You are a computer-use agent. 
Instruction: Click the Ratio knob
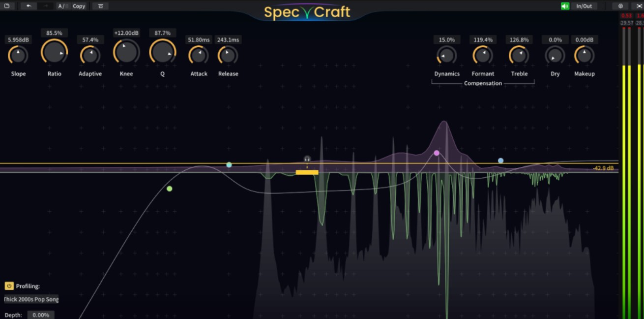click(x=54, y=51)
